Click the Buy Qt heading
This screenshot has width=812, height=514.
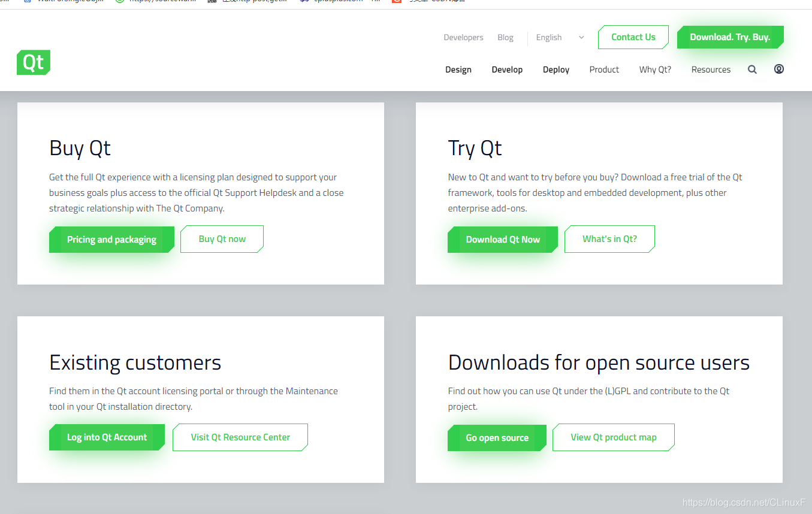click(80, 148)
